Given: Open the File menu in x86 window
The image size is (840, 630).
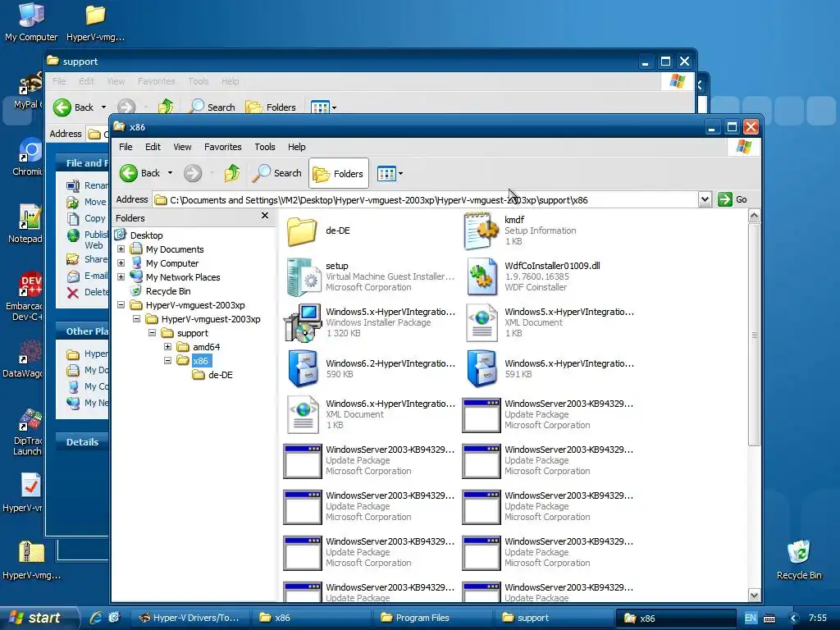Looking at the screenshot, I should point(126,147).
